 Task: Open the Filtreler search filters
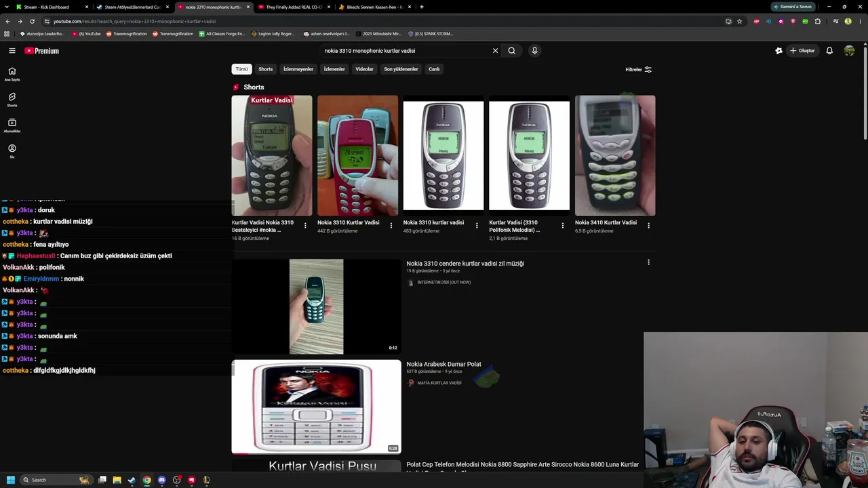pos(638,69)
